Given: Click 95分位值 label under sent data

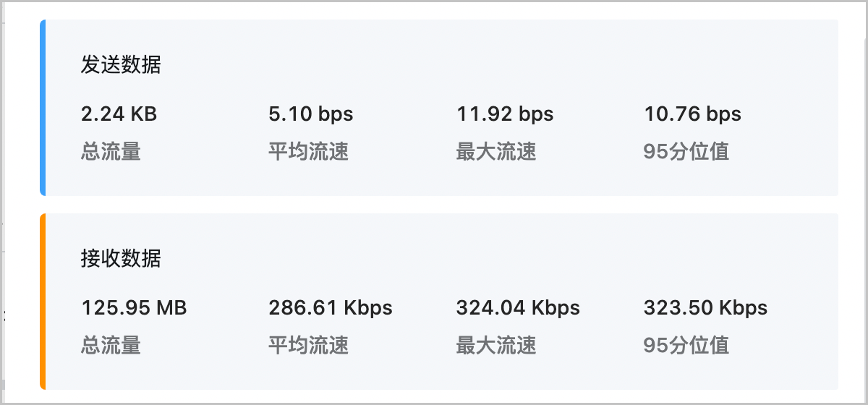Looking at the screenshot, I should click(x=686, y=151).
